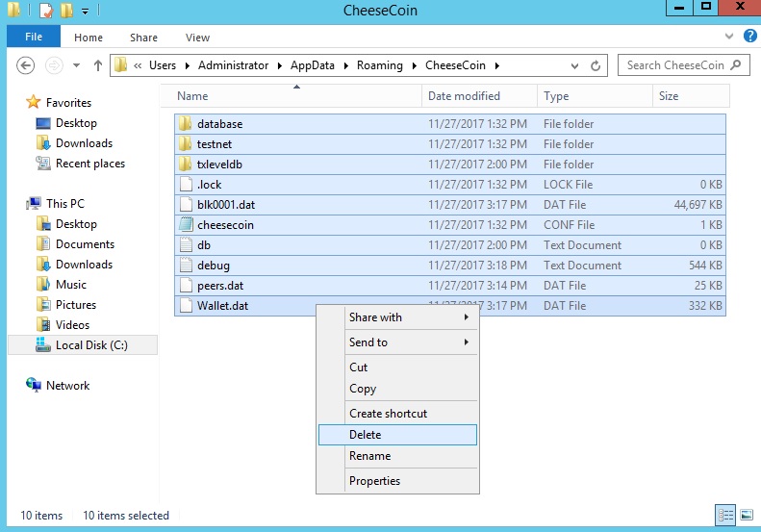Viewport: 761px width, 532px height.
Task: Choose Copy from context menu
Action: [397, 389]
